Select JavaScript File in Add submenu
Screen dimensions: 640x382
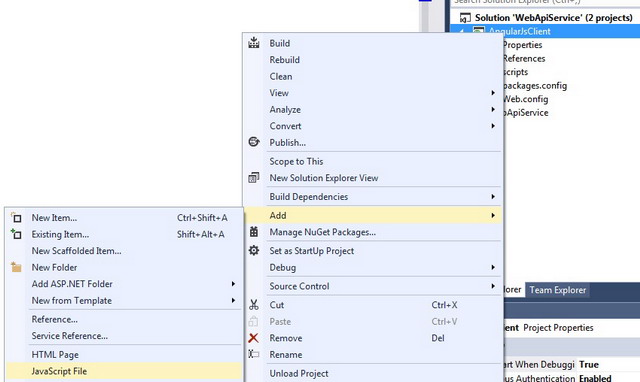click(x=124, y=371)
